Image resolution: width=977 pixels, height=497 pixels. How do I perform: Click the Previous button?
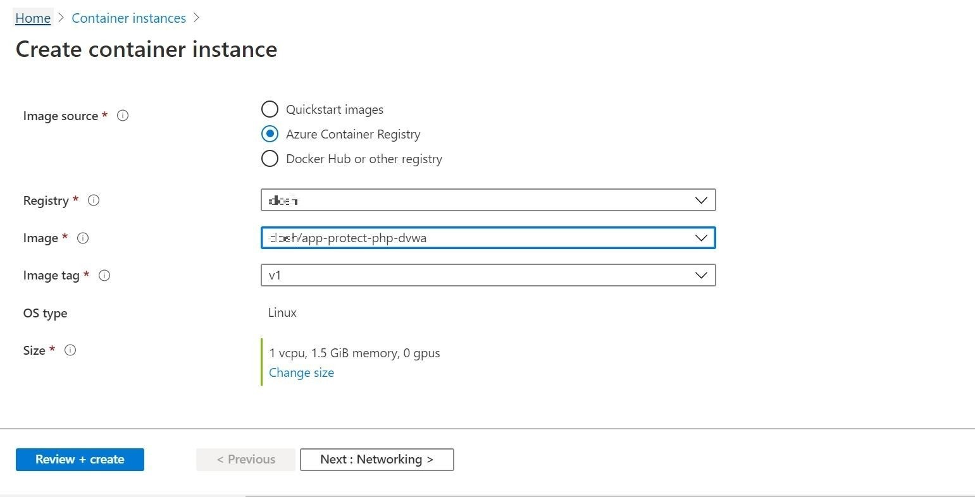(x=245, y=459)
